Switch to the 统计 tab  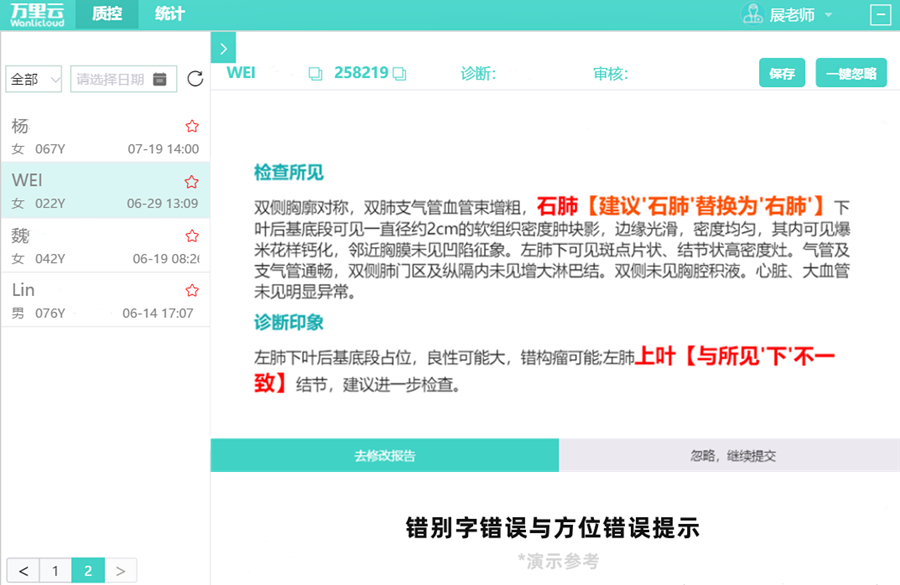tap(169, 14)
